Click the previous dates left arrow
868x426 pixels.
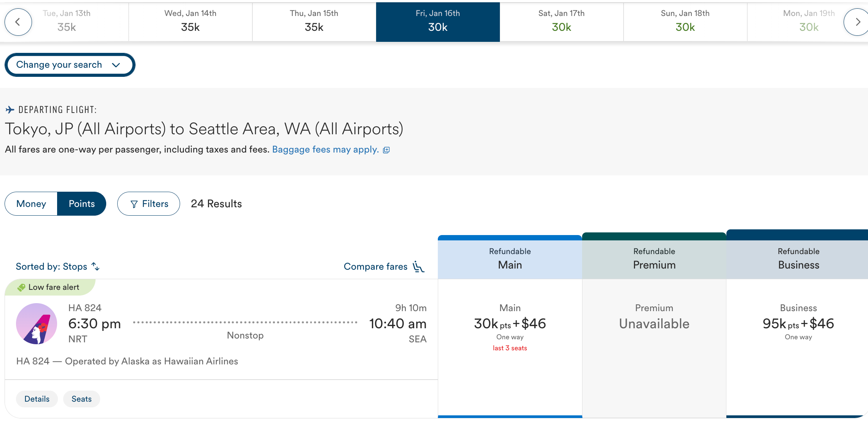[18, 22]
